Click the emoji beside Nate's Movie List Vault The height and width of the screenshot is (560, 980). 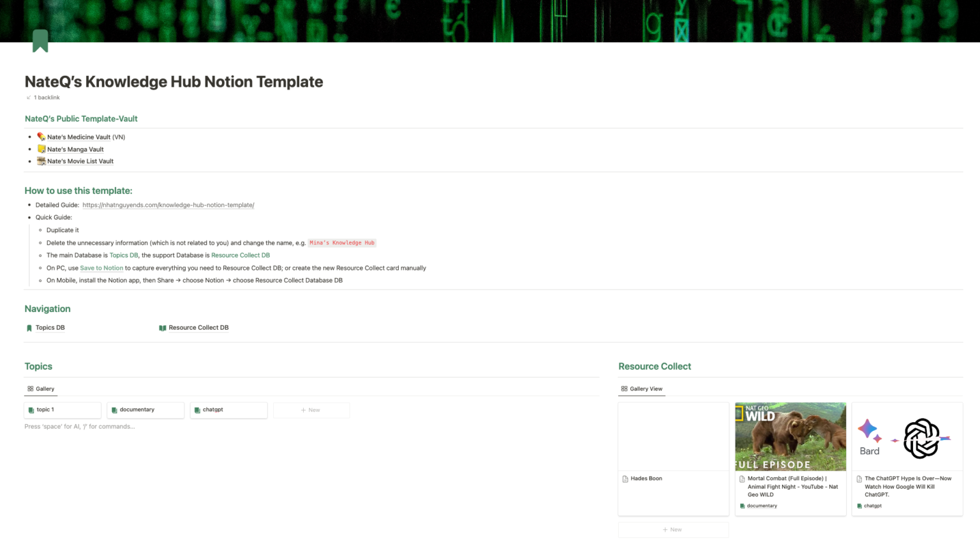pos(41,161)
